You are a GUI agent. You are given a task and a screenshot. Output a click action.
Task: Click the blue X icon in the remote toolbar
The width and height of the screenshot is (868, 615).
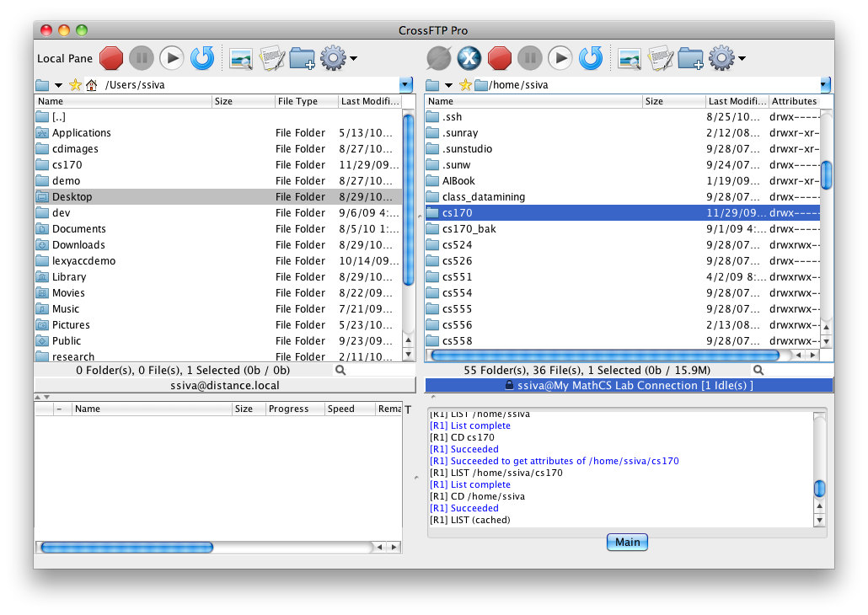469,58
